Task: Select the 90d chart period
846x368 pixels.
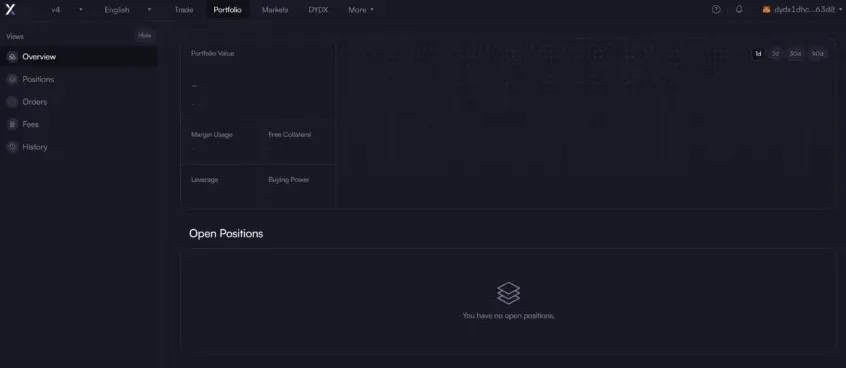Action: pos(817,53)
